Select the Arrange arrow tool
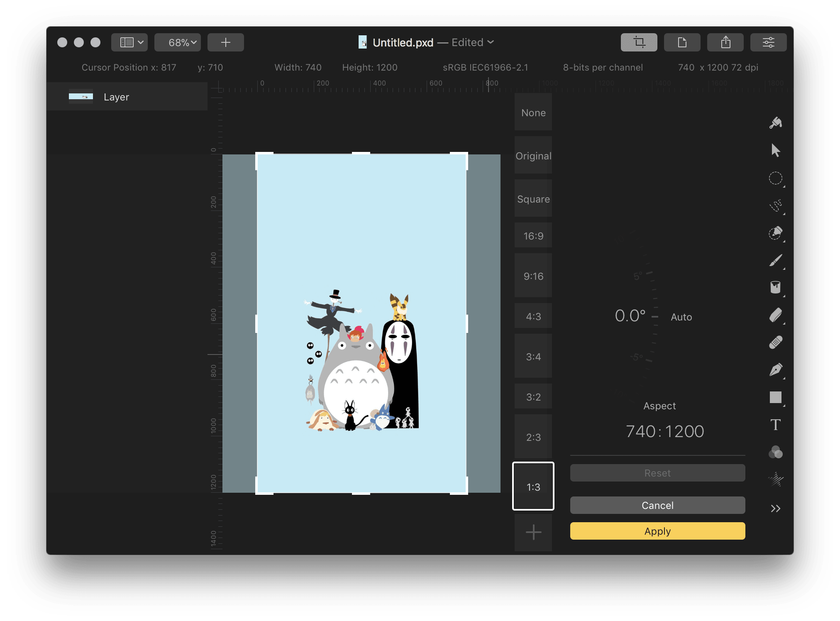 point(775,150)
